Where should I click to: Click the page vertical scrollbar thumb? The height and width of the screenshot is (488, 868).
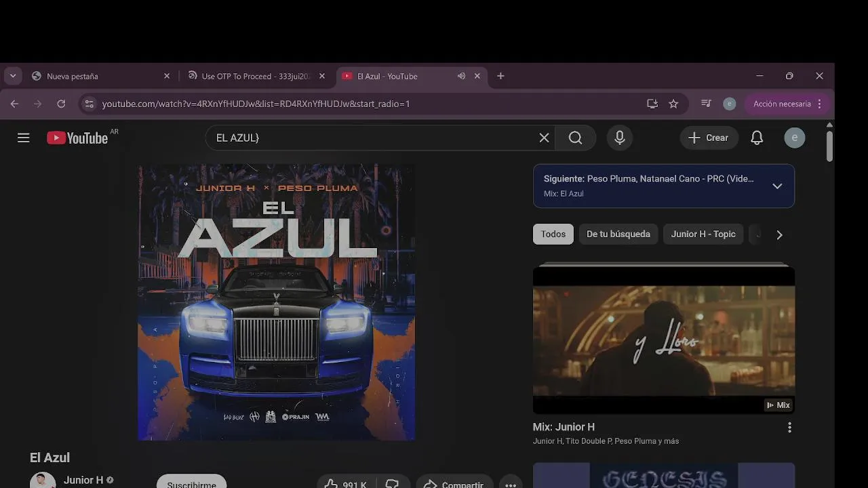829,146
